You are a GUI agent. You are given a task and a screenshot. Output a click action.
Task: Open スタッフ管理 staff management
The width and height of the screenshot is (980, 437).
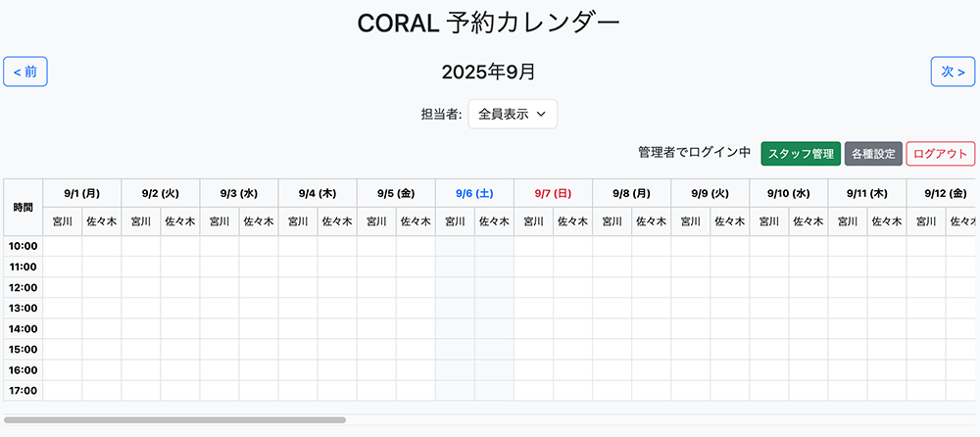point(800,154)
